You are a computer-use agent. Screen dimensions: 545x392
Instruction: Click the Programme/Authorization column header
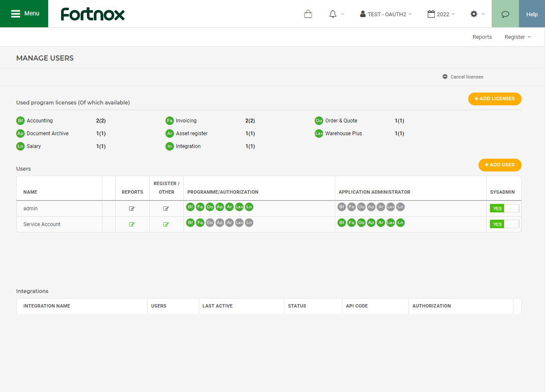[223, 192]
